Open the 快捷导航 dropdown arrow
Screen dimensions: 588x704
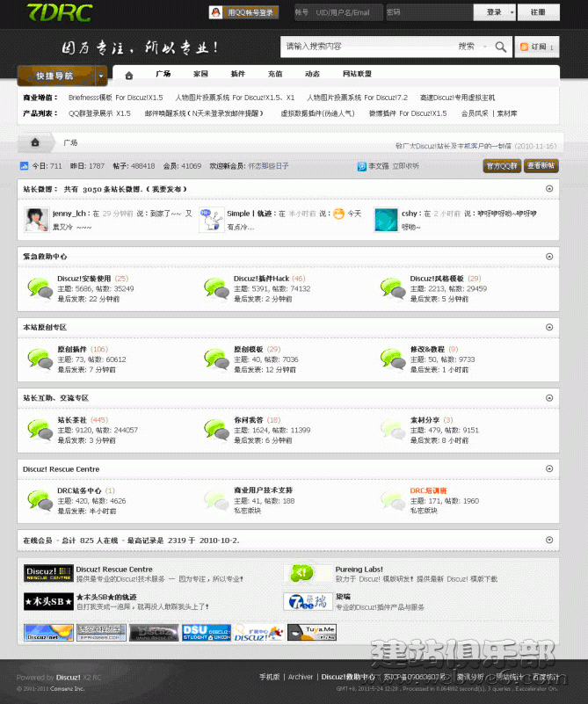(101, 76)
